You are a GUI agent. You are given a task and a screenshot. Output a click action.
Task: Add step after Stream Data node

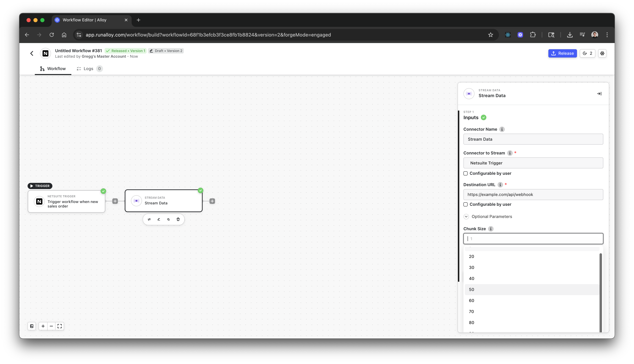(x=212, y=201)
